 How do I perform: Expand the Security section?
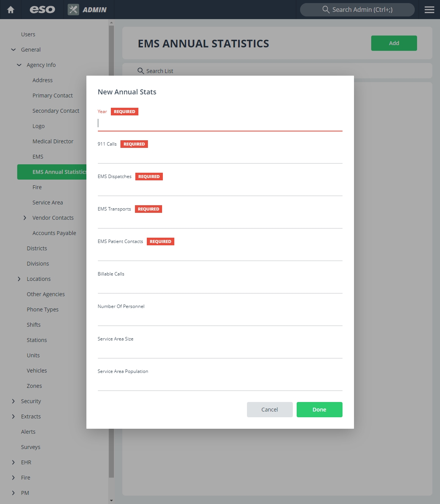click(x=13, y=401)
